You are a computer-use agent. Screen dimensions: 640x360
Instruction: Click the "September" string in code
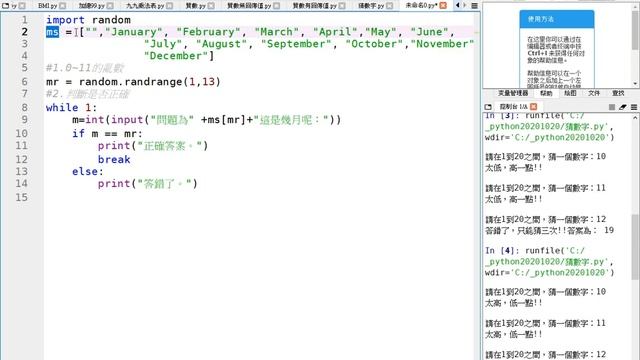296,44
